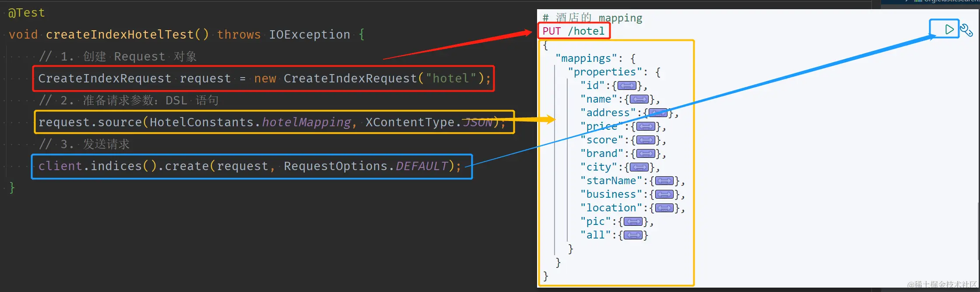
Task: Click XContentType.JSON argument
Action: (x=429, y=122)
